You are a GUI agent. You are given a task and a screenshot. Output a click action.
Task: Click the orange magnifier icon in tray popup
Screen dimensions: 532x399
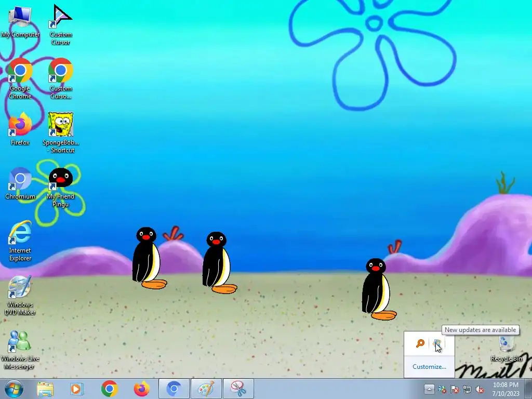click(x=420, y=344)
